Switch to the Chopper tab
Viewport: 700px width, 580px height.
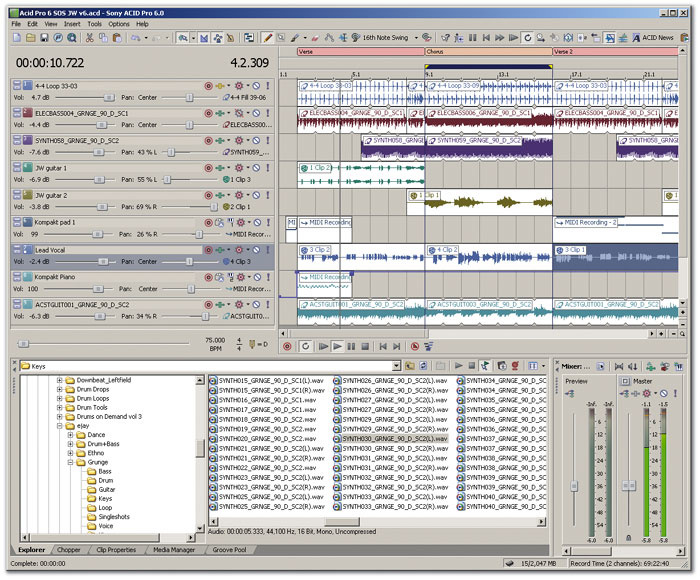[68, 550]
